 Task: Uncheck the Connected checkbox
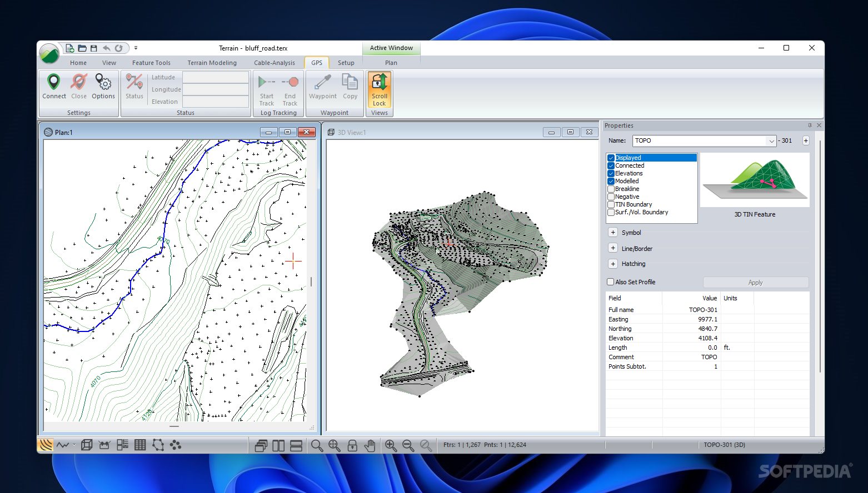[x=611, y=165]
